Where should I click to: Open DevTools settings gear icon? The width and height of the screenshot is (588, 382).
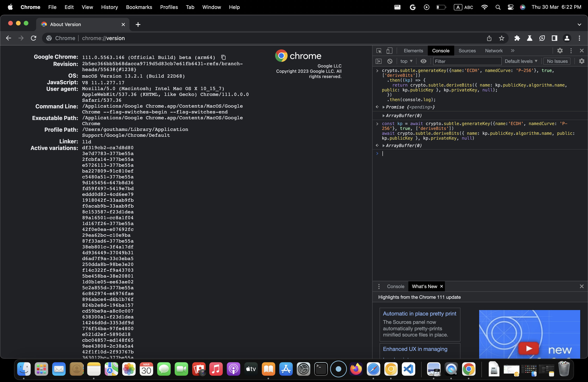(560, 51)
